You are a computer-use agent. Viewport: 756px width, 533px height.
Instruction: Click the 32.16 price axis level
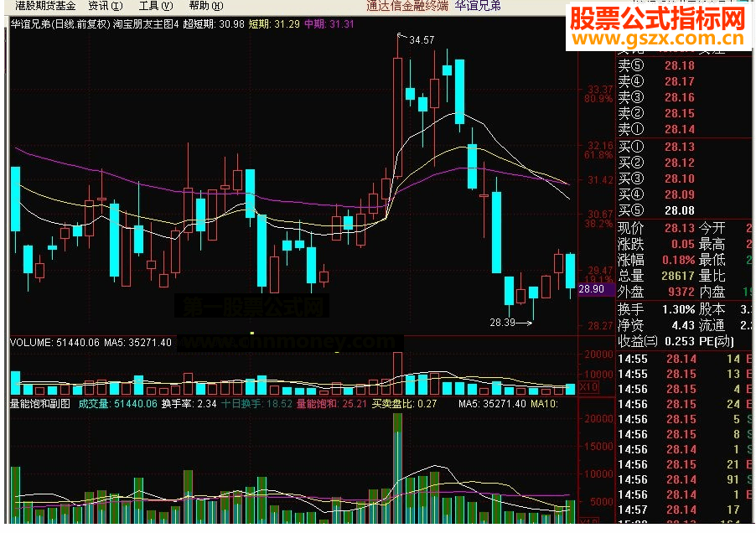(x=600, y=145)
